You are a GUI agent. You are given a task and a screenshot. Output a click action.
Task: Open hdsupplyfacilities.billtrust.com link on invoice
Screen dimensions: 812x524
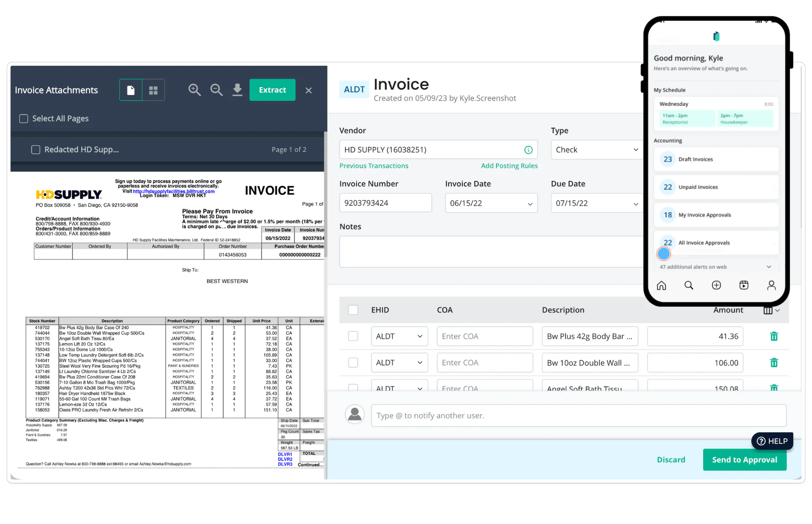coord(173,191)
